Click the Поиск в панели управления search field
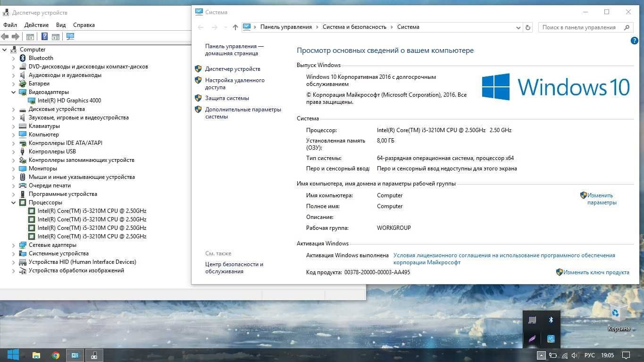This screenshot has width=644, height=362. click(x=585, y=27)
